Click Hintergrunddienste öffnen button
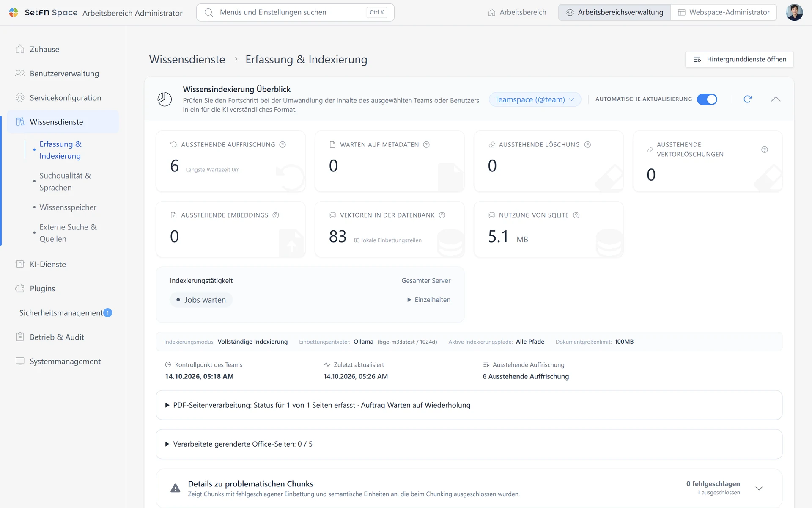812x508 pixels. pyautogui.click(x=739, y=59)
